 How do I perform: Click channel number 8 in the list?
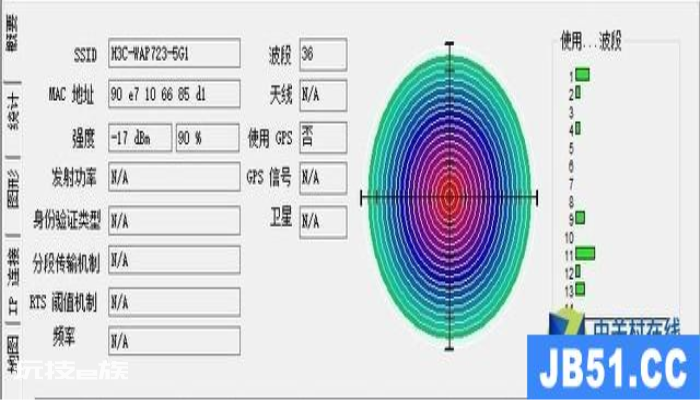[571, 202]
